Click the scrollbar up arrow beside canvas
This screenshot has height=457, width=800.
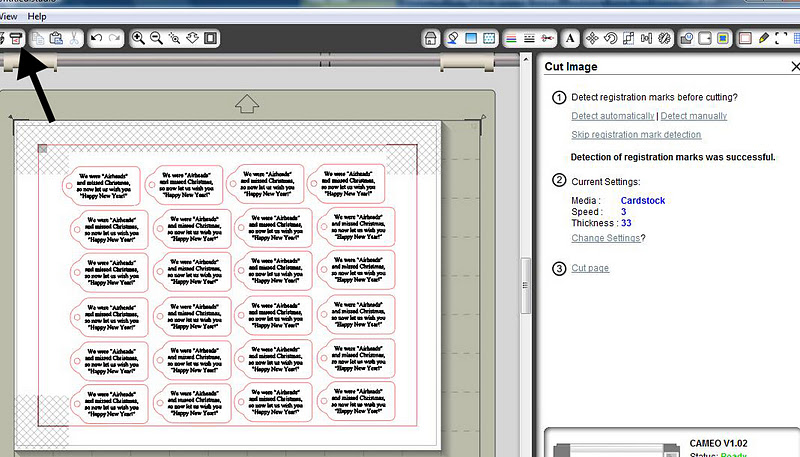point(526,60)
